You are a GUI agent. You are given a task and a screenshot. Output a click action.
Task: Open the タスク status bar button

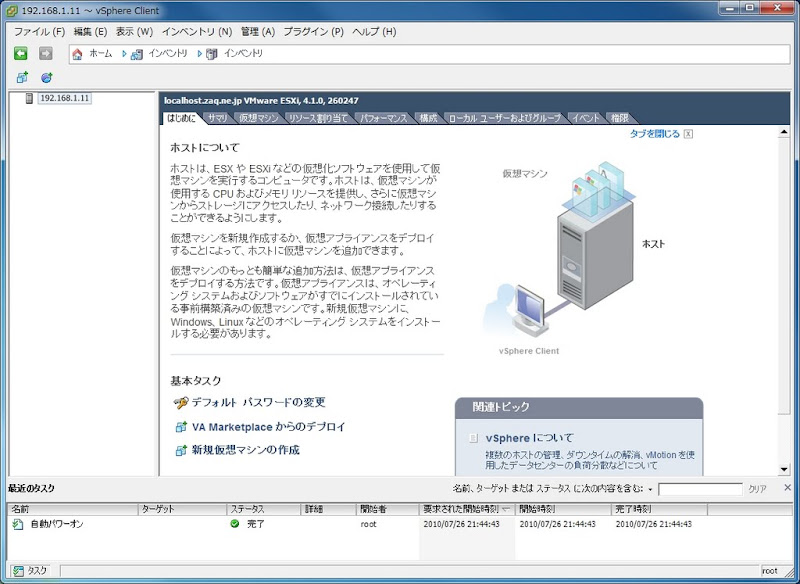pyautogui.click(x=31, y=571)
